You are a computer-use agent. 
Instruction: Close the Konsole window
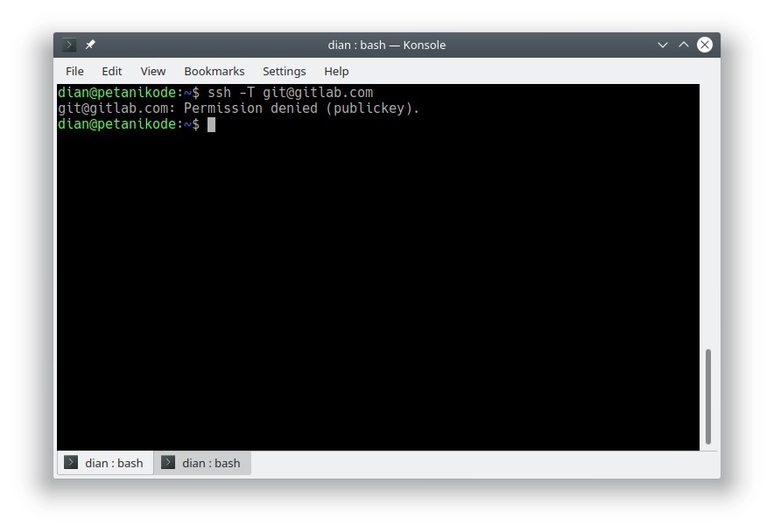click(704, 45)
